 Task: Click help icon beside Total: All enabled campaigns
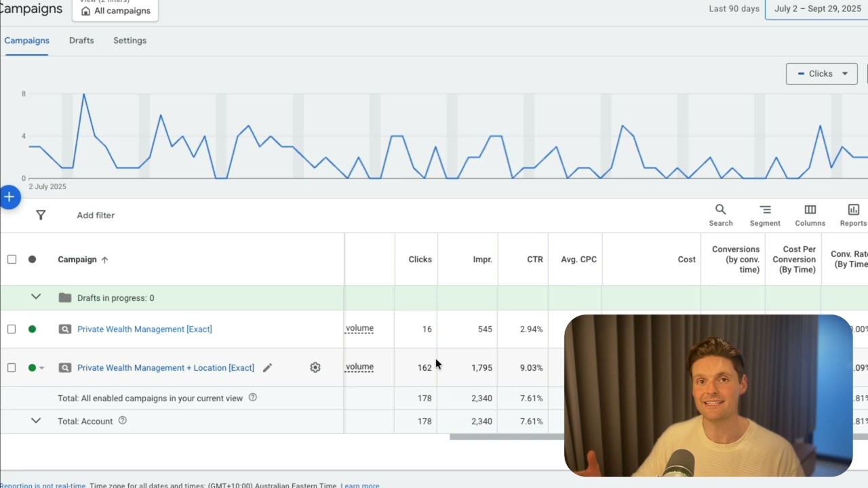point(253,397)
